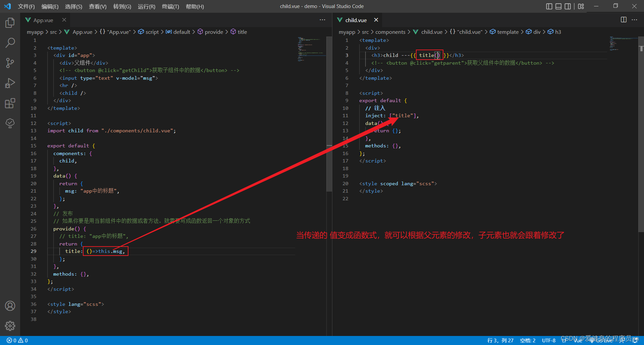The image size is (644, 345).
Task: Open the Extensions view
Action: 10,103
